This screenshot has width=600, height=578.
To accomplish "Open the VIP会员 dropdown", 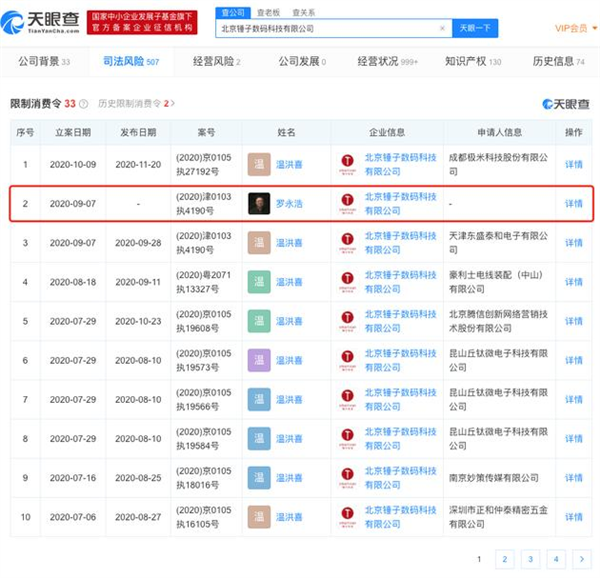I will (x=573, y=29).
